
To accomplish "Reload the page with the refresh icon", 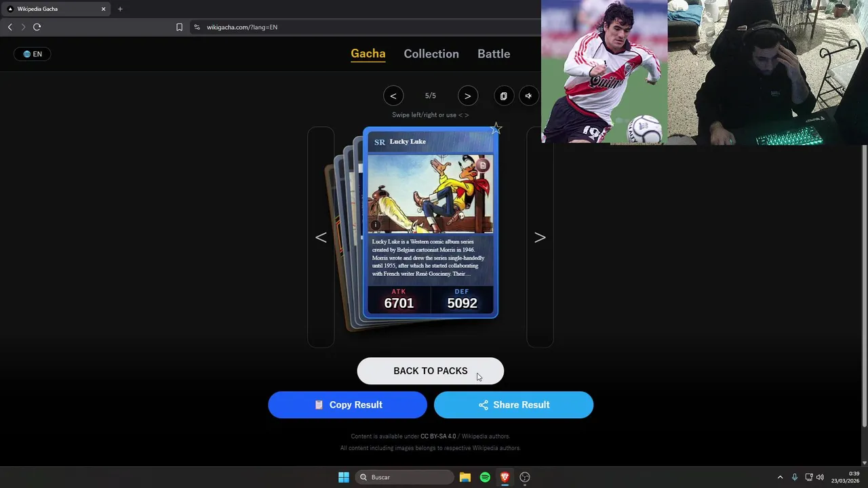I will (37, 27).
